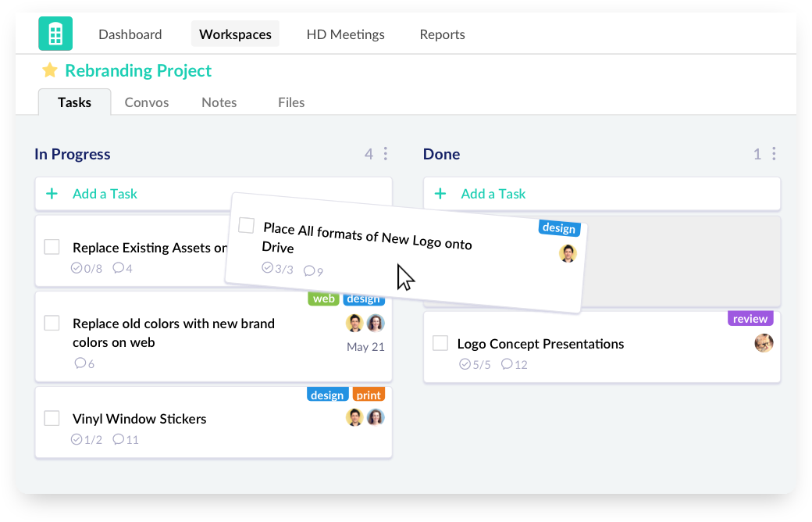Open the Done column options menu
The width and height of the screenshot is (812, 522).
(775, 153)
